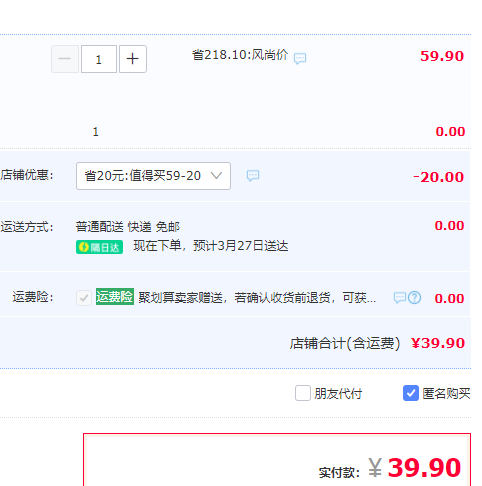
Task: Enable the 朋友代付 checkbox
Action: 303,393
